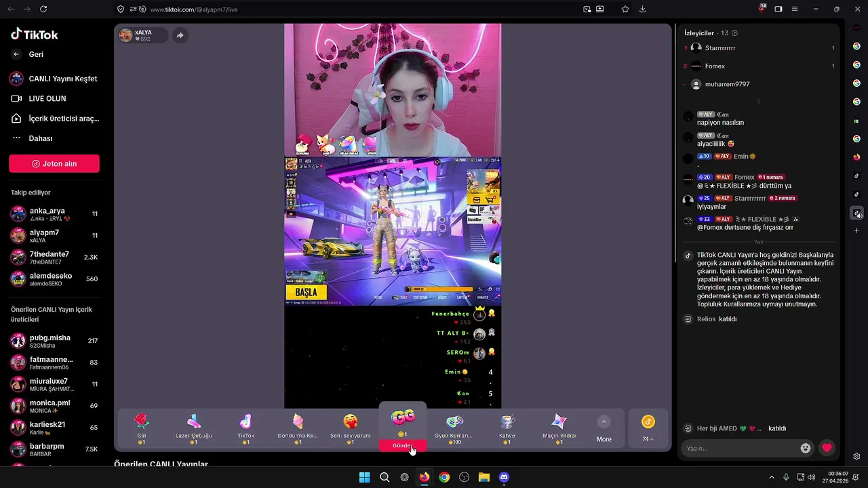The width and height of the screenshot is (868, 488).
Task: Open the browser hamburger menu
Action: [795, 9]
